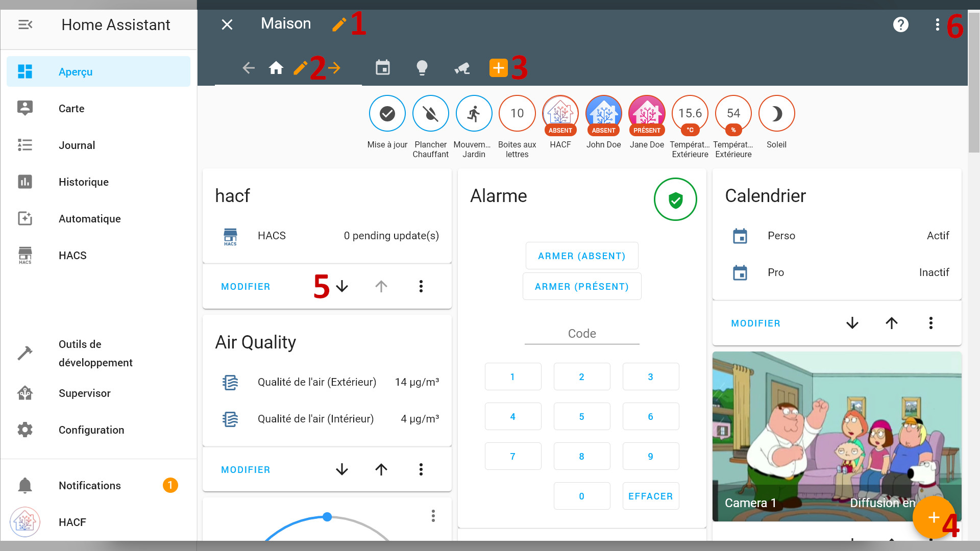The image size is (980, 551).
Task: Open the Pro calendar row
Action: [837, 272]
